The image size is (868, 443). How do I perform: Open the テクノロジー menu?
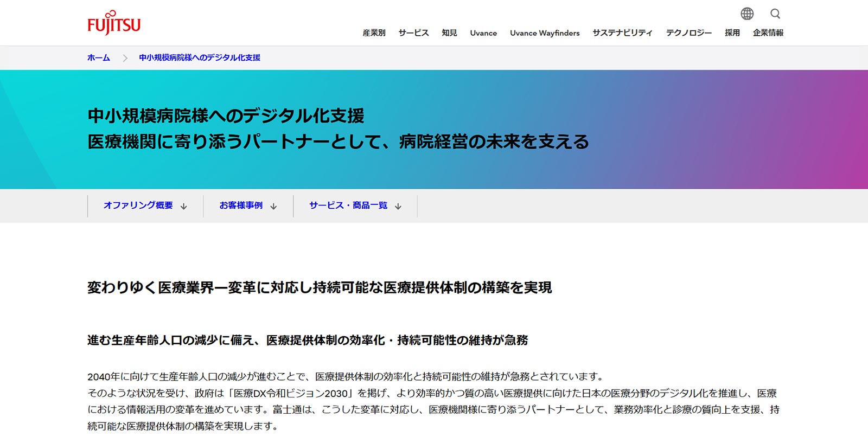(x=689, y=33)
